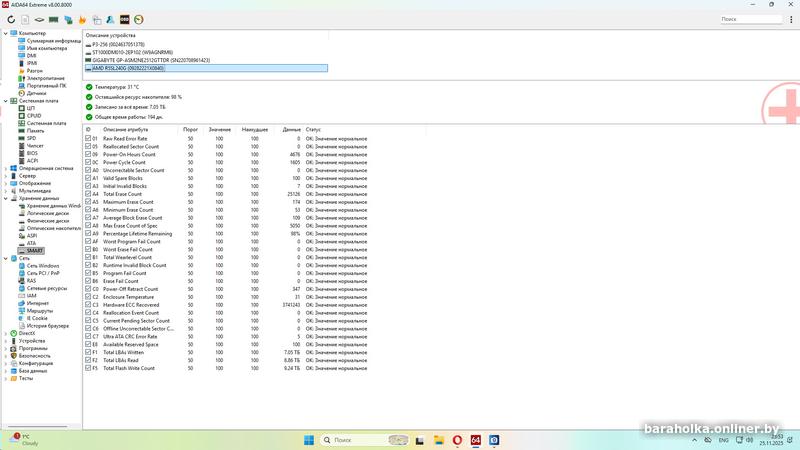Expand the Безопасность tree node
Screen dimensions: 800x450
[6, 356]
